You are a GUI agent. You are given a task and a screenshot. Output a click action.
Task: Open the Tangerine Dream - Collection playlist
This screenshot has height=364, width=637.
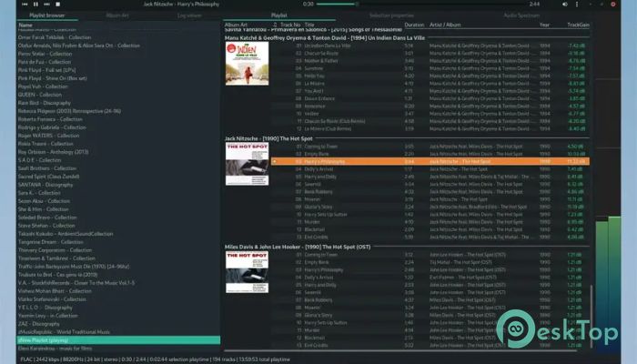point(50,242)
